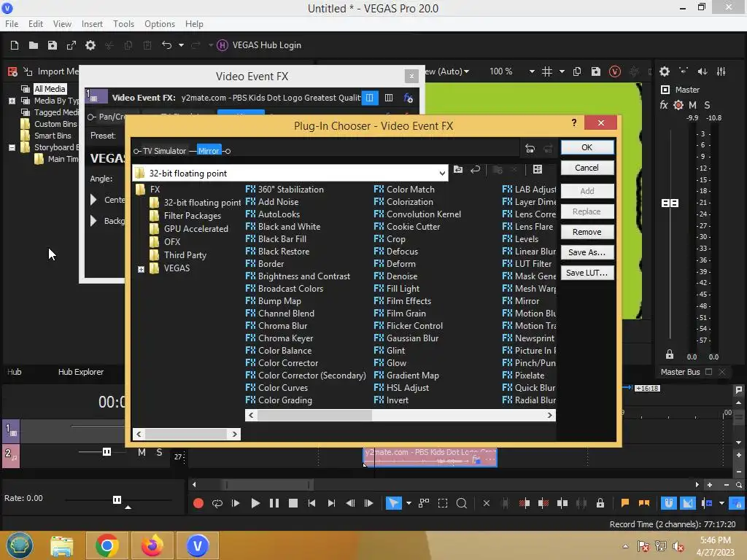Click the Up One Level folder icon
This screenshot has height=560, width=747.
tap(458, 169)
